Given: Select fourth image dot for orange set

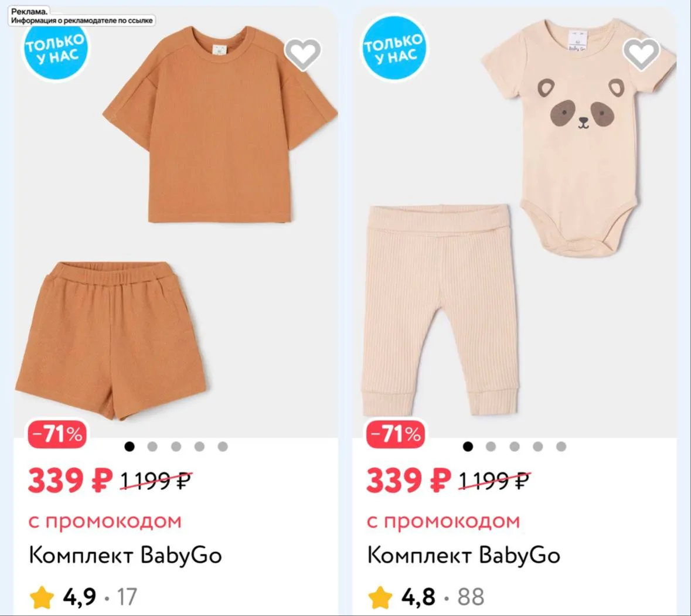Looking at the screenshot, I should (x=199, y=447).
